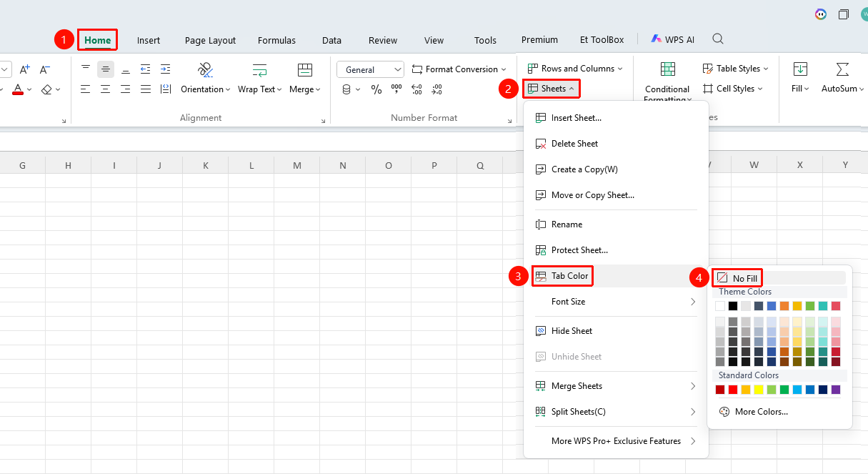Switch to the Insert tab
868x474 pixels.
click(149, 40)
